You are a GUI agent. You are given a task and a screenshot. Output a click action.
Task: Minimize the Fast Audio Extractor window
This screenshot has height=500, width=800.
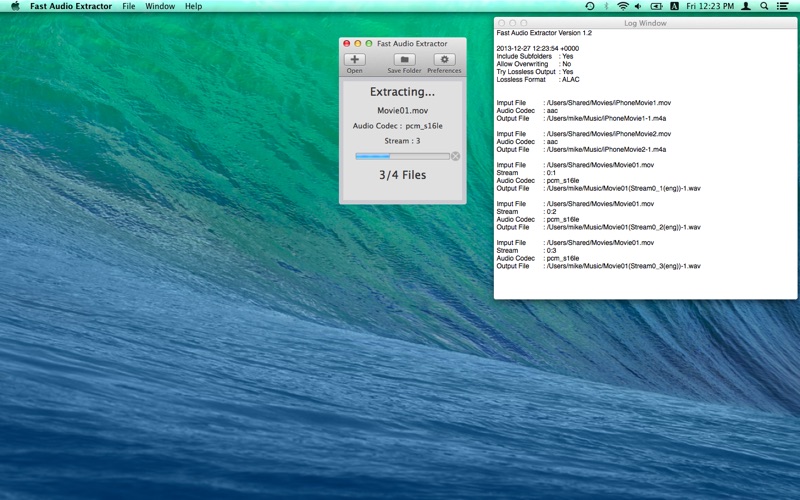358,44
